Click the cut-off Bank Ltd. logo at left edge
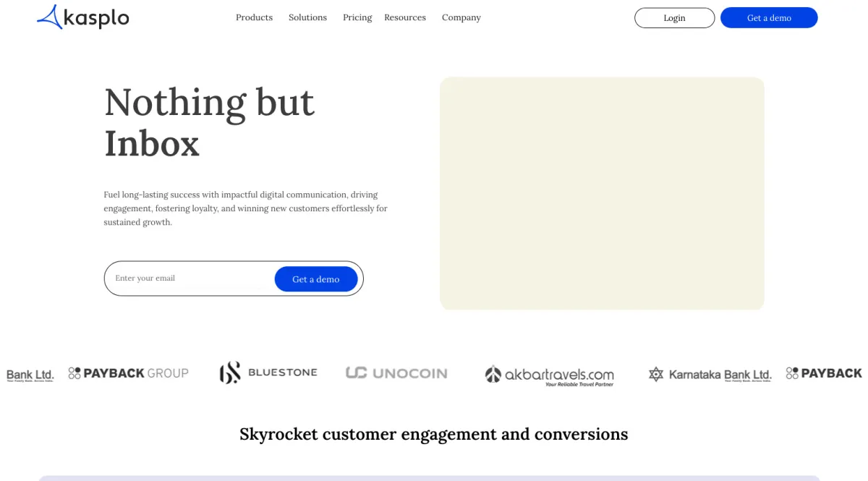 point(30,375)
